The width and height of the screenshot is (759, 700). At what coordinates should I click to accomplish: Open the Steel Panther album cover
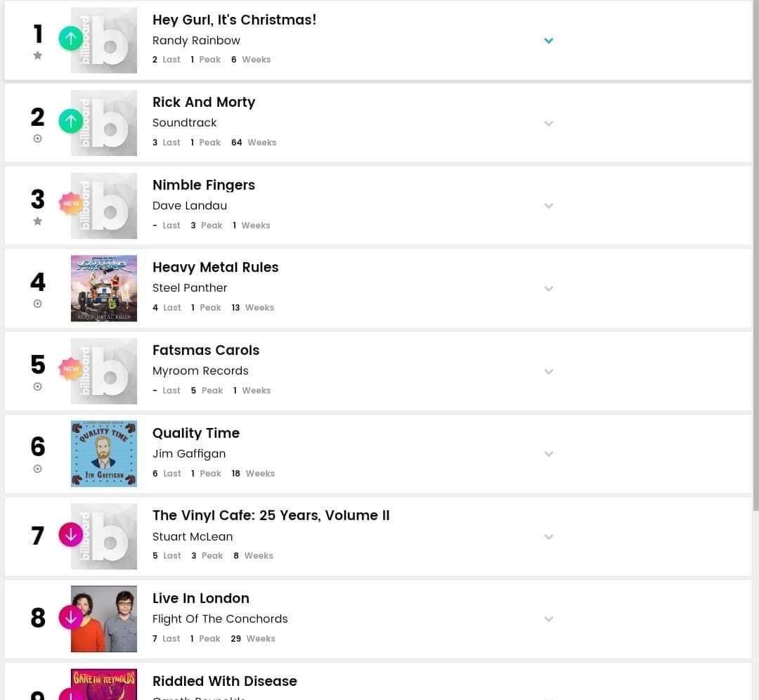point(103,289)
